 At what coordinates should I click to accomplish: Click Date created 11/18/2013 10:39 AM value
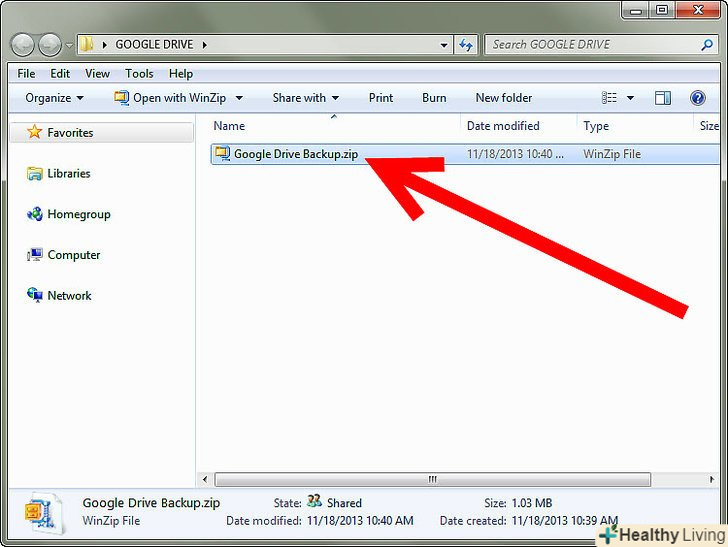tap(565, 521)
